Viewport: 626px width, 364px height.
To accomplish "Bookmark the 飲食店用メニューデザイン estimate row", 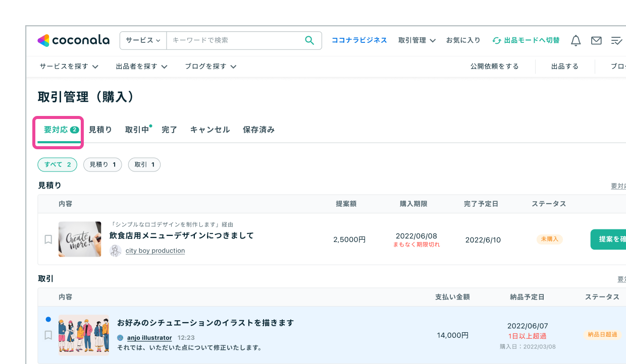I will click(48, 239).
